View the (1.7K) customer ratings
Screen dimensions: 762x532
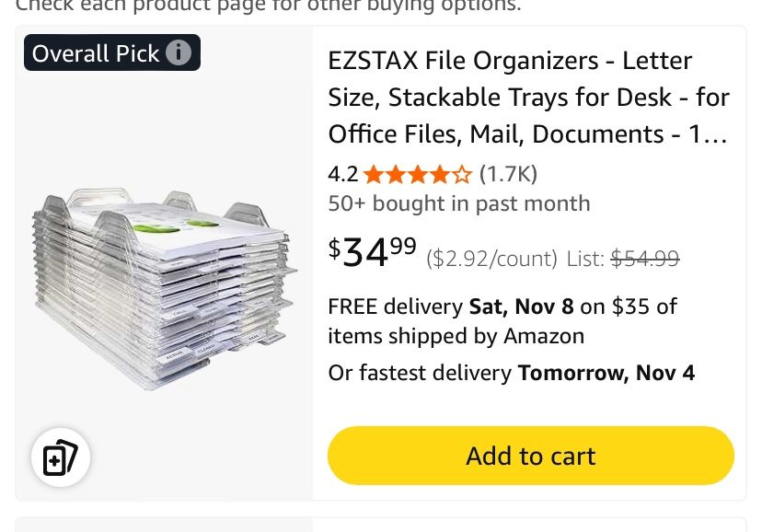coord(508,173)
